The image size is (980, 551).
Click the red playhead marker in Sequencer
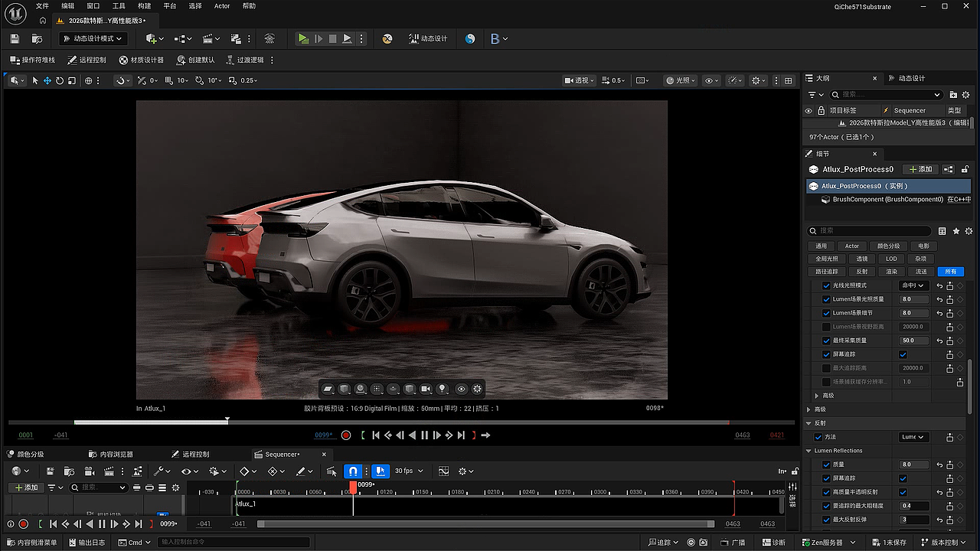point(353,487)
